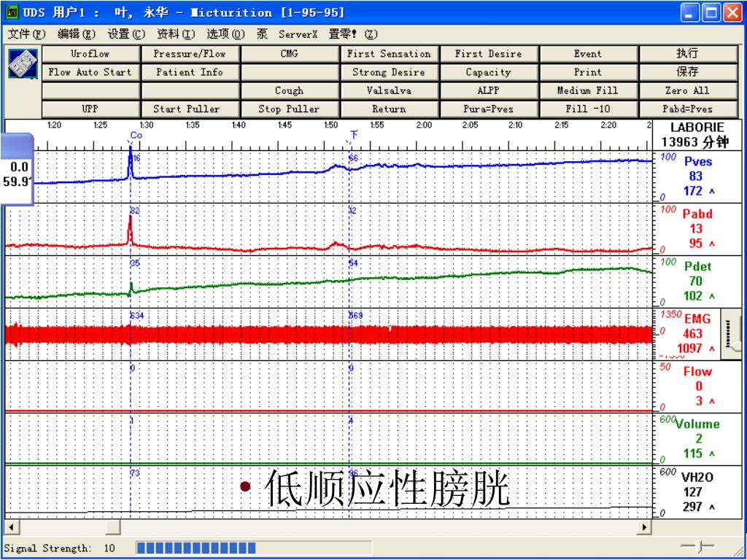Click the Zero All button
Screen dimensions: 747x560
[689, 90]
